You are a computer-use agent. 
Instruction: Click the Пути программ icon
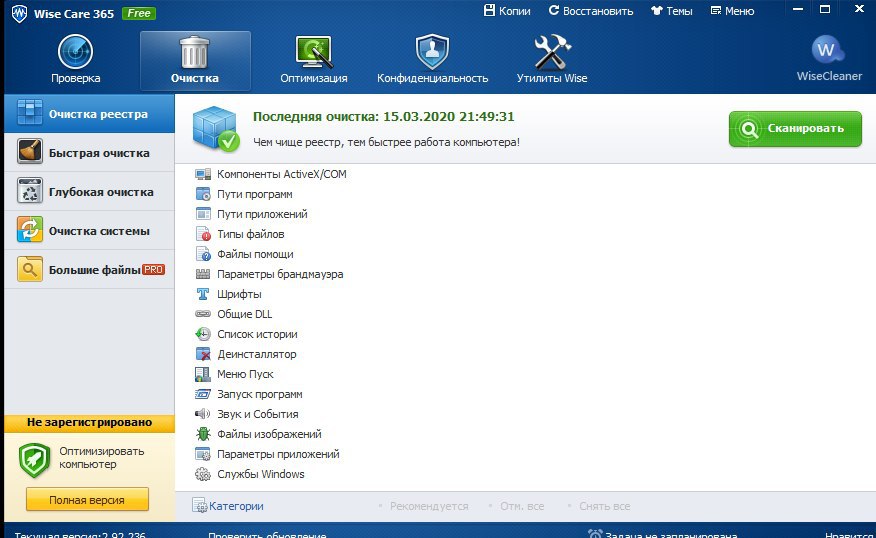(203, 194)
